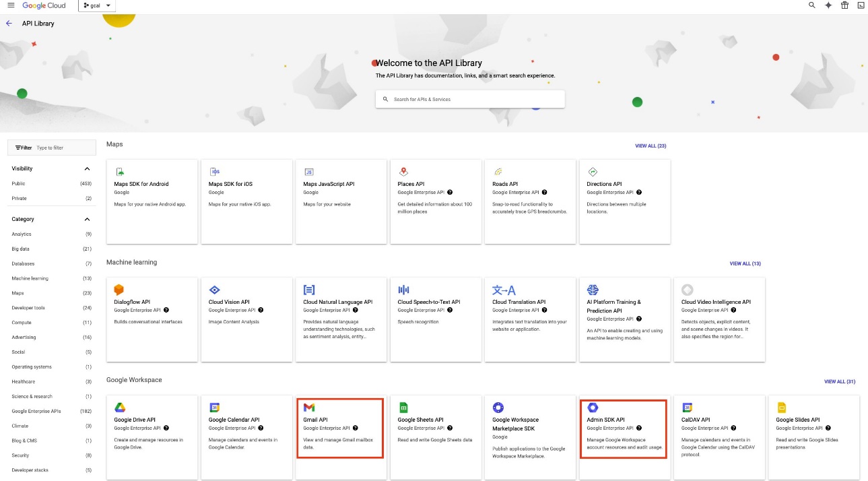Click the Roads API icon

pyautogui.click(x=498, y=172)
